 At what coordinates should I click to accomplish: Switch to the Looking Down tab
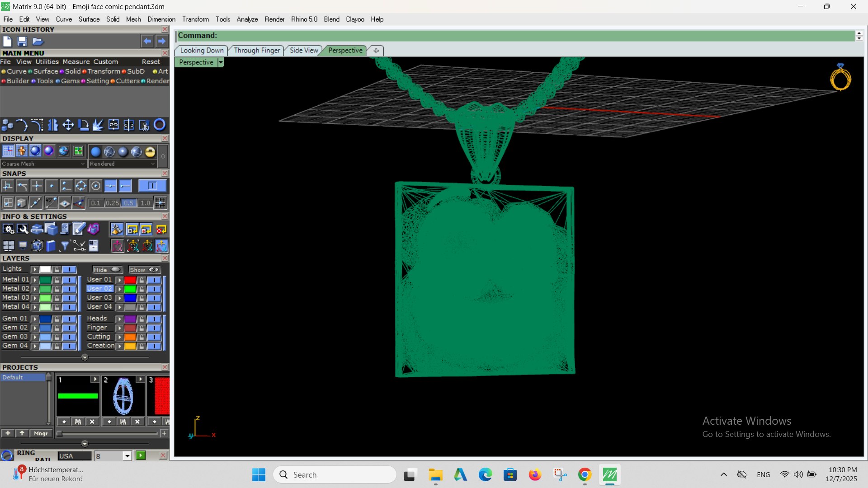(x=202, y=51)
